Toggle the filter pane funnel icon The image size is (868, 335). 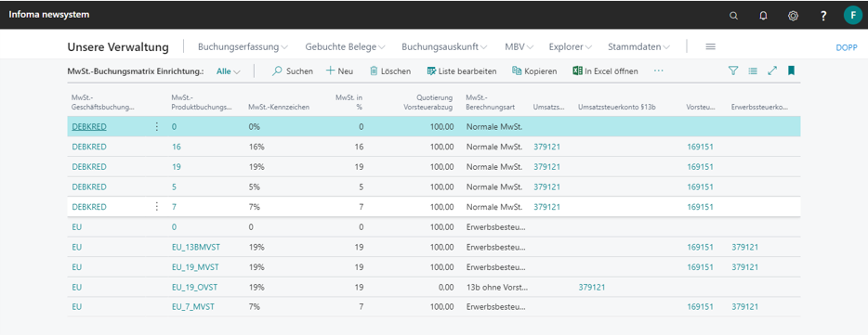(733, 71)
